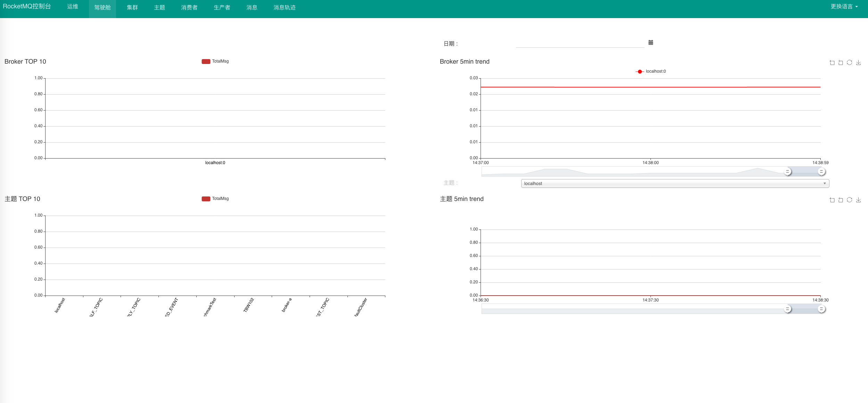
Task: Go to the 消息轨迹 message trace tab
Action: pyautogui.click(x=285, y=8)
